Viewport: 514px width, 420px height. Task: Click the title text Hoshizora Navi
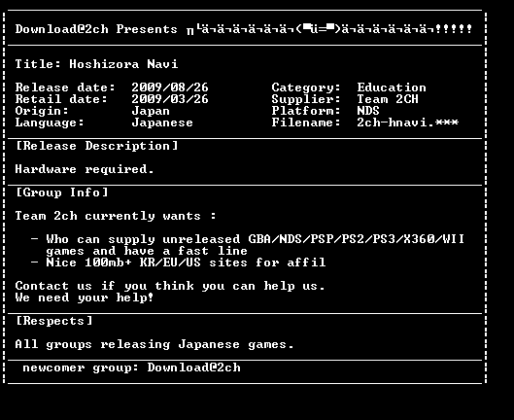click(x=123, y=63)
